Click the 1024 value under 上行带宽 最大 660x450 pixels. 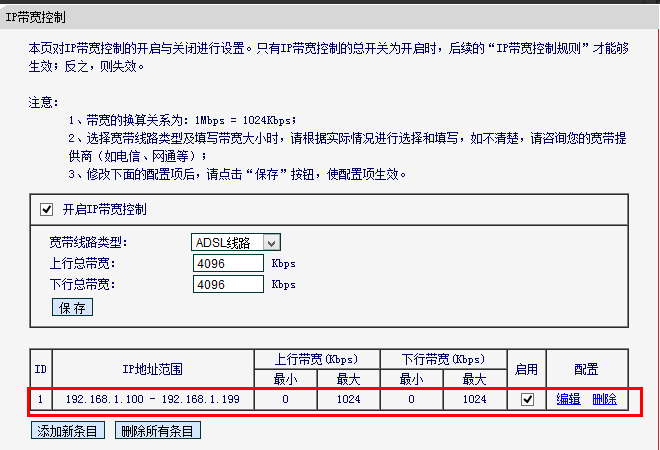[x=349, y=399]
